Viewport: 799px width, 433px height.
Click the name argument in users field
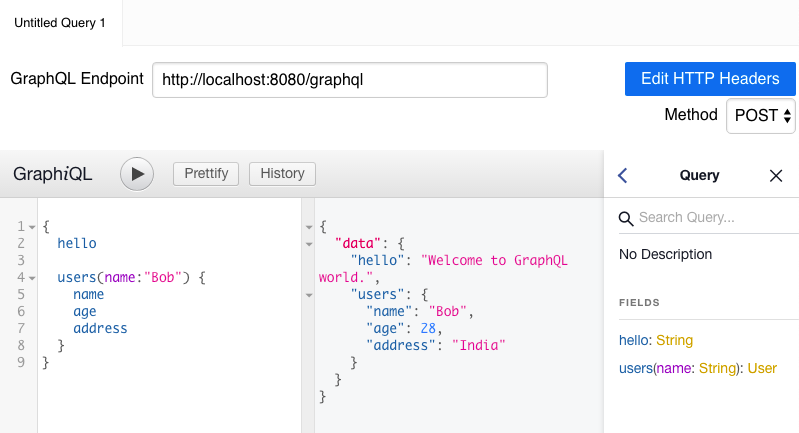(x=673, y=368)
